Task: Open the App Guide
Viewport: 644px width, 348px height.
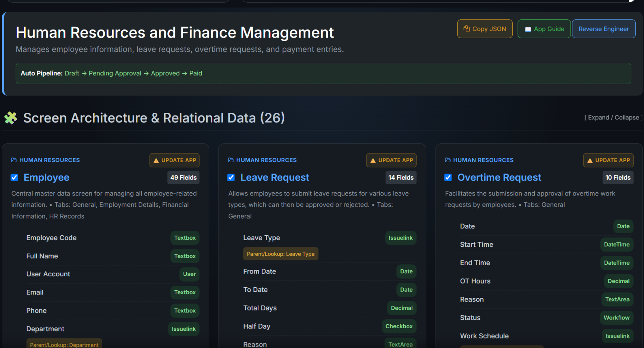Action: point(544,29)
